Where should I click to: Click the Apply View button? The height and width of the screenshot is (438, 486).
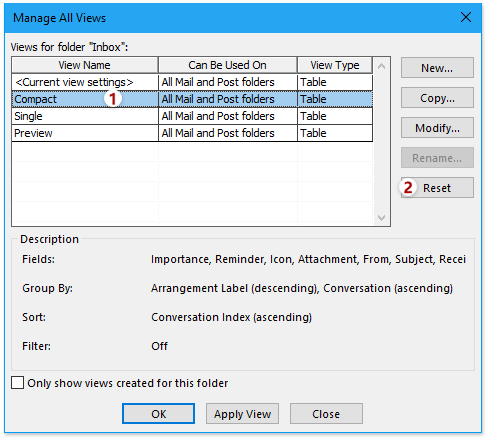(x=242, y=414)
